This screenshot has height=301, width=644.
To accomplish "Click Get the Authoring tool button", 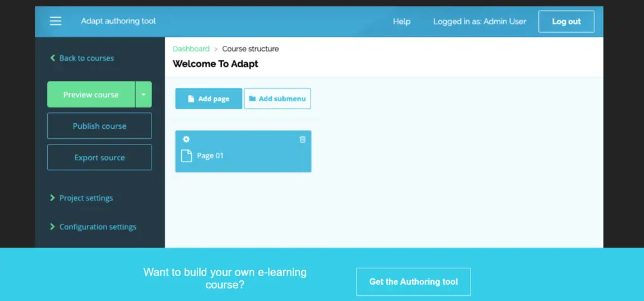I will point(413,282).
